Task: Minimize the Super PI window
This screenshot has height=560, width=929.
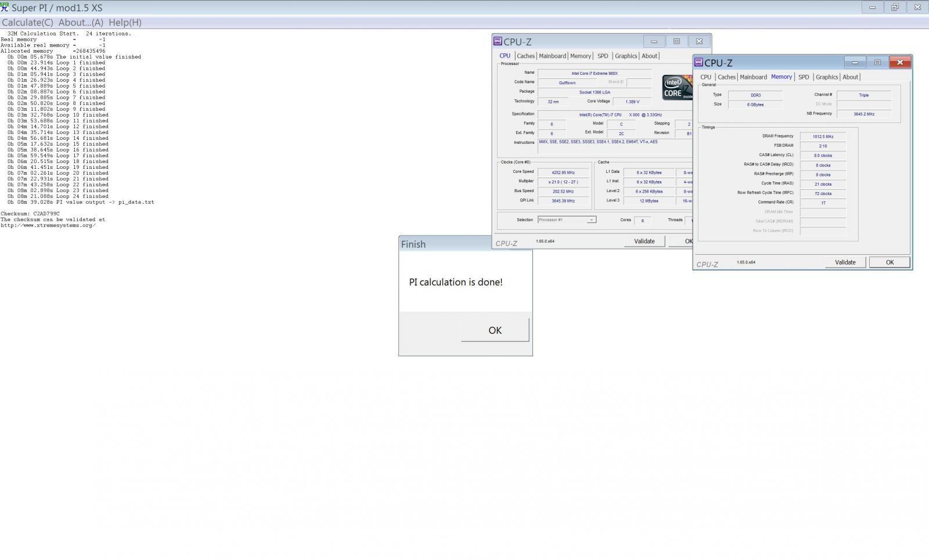Action: [872, 7]
